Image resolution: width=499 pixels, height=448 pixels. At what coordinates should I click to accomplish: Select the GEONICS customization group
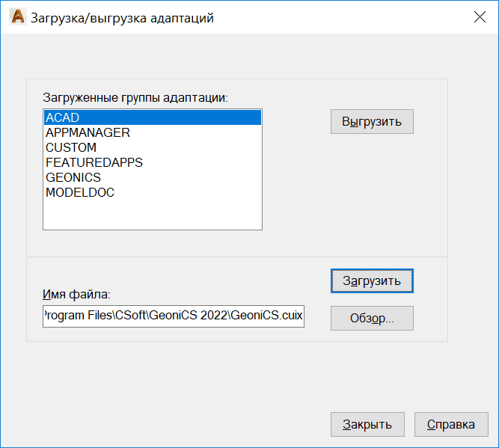[73, 177]
